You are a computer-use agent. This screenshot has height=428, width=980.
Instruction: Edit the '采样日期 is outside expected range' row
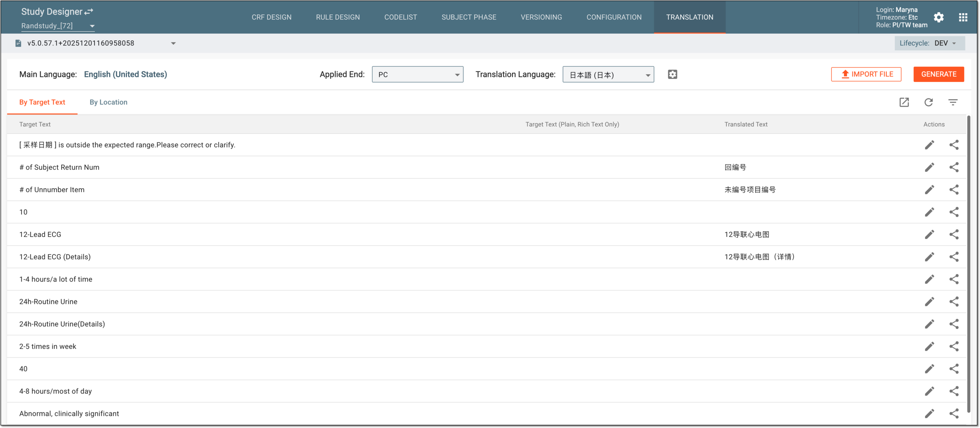point(929,145)
